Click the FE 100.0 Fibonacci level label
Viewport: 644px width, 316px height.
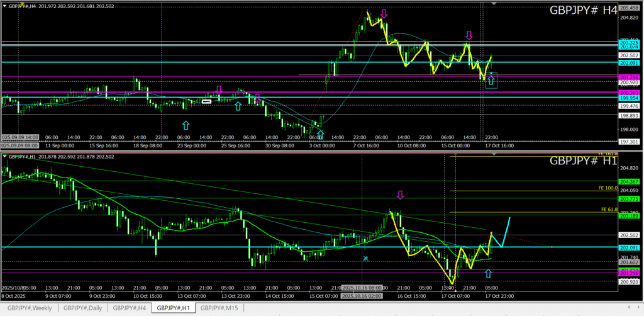click(608, 188)
